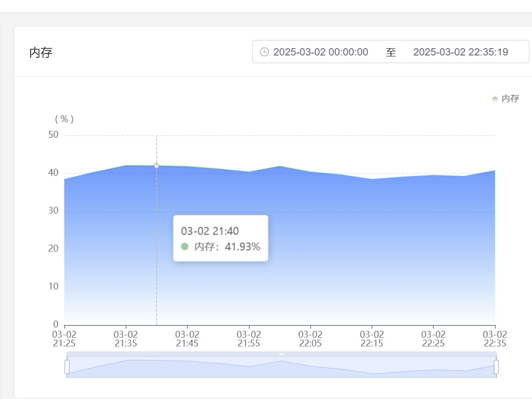Click the end date 2025-03-02 22:35:19 field

pyautogui.click(x=460, y=52)
